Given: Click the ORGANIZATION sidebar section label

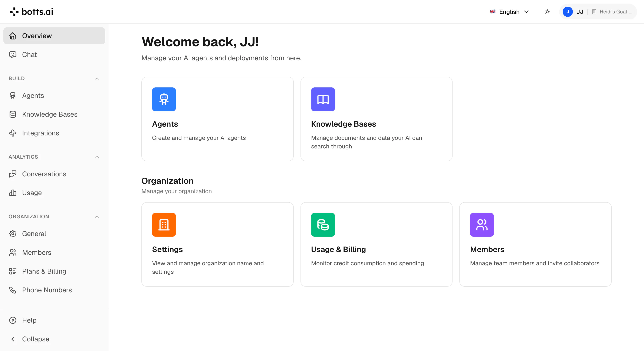Looking at the screenshot, I should [29, 217].
